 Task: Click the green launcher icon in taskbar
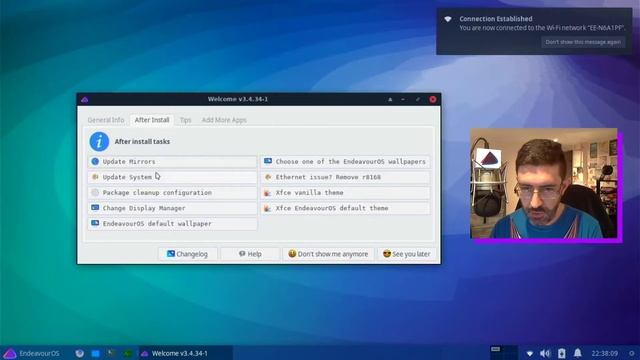(x=128, y=353)
